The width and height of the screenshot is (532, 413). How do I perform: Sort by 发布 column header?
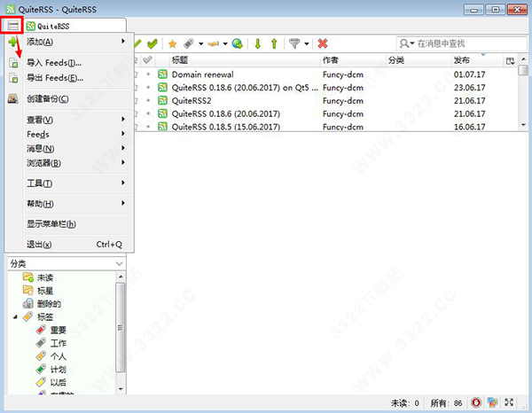pos(477,60)
